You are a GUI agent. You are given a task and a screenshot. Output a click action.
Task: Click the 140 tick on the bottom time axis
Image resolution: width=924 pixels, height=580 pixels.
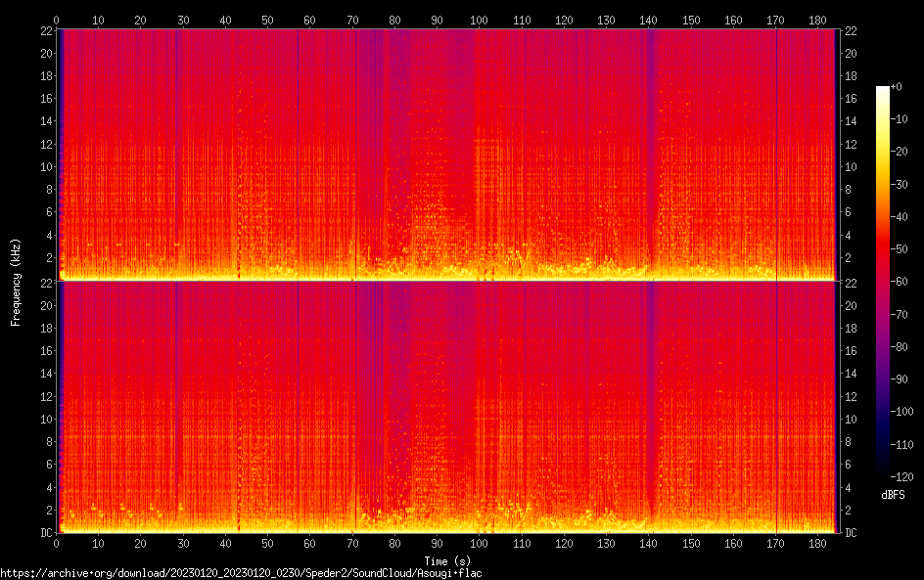point(648,544)
